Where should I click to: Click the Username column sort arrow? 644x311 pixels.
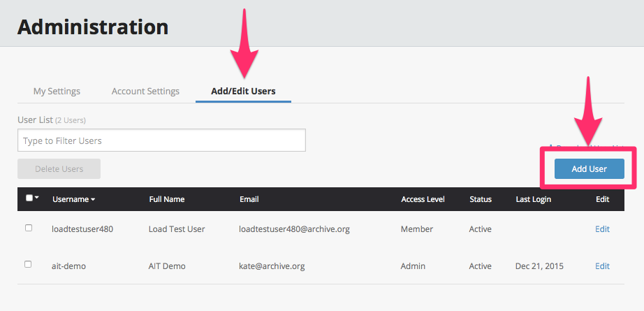click(x=93, y=199)
